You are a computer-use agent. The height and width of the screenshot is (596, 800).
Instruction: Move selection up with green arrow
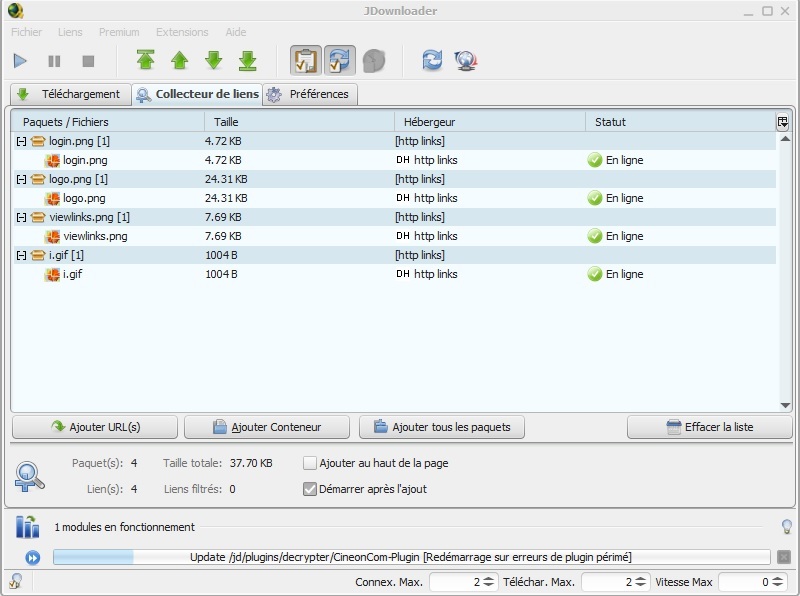[x=180, y=60]
